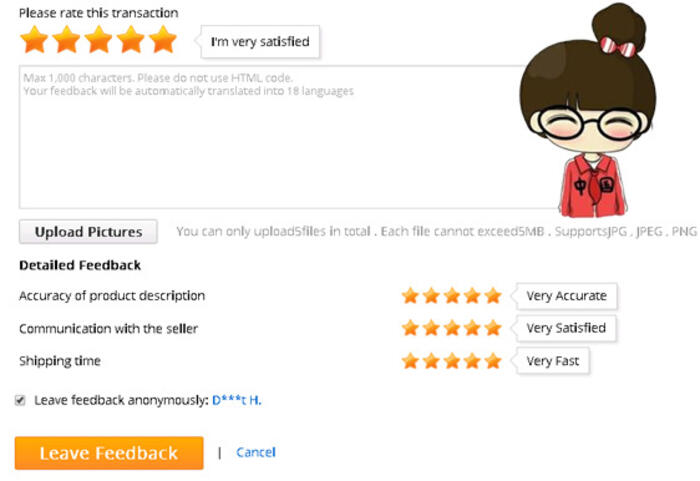Click the Upload Pictures button
Image resolution: width=700 pixels, height=481 pixels.
tap(88, 232)
